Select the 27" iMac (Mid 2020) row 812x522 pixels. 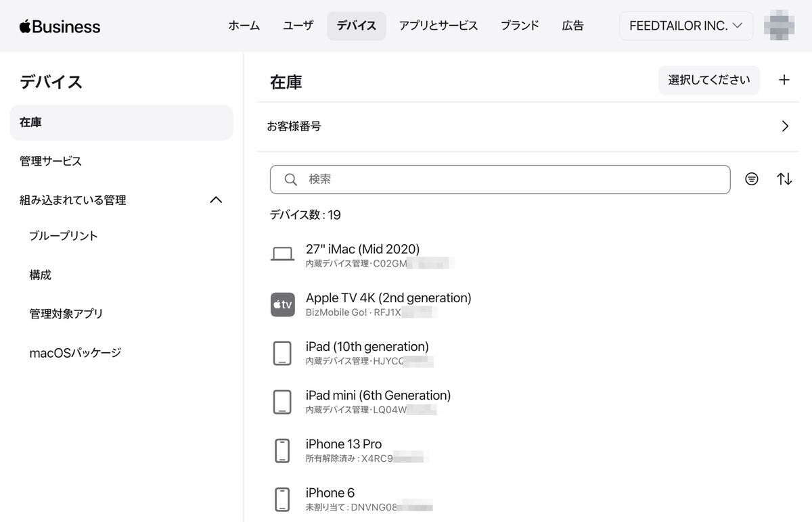[x=528, y=255]
